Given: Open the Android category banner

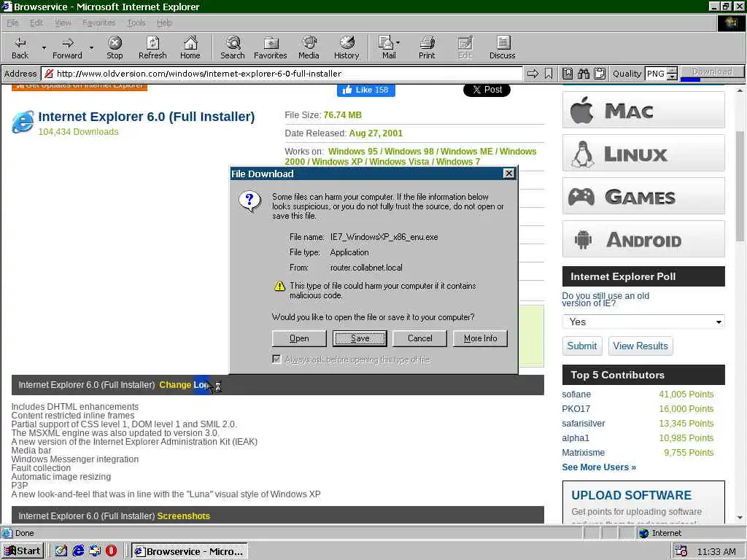Looking at the screenshot, I should [643, 238].
